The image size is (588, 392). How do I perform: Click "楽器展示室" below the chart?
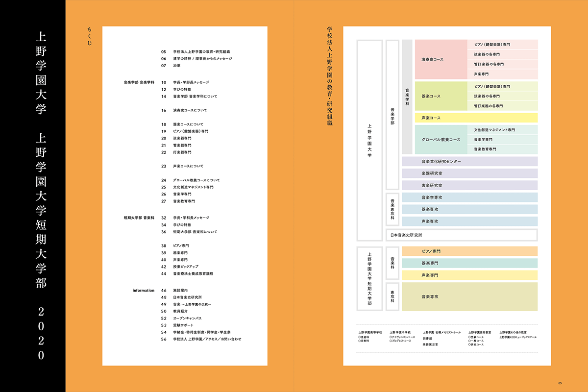430,344
